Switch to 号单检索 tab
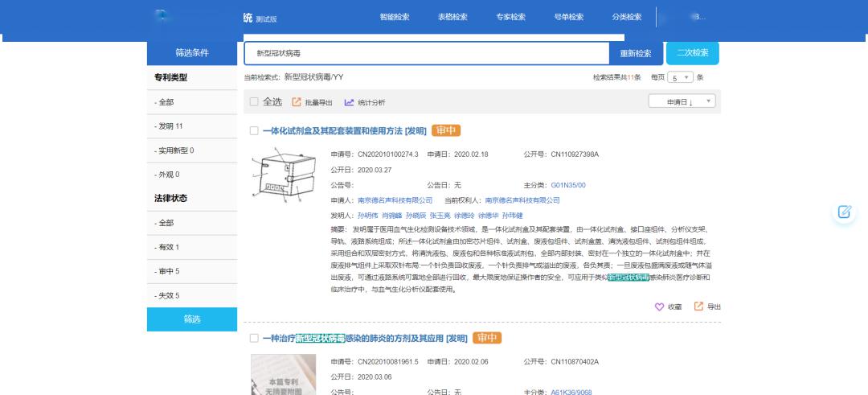The width and height of the screenshot is (868, 395). pos(569,17)
